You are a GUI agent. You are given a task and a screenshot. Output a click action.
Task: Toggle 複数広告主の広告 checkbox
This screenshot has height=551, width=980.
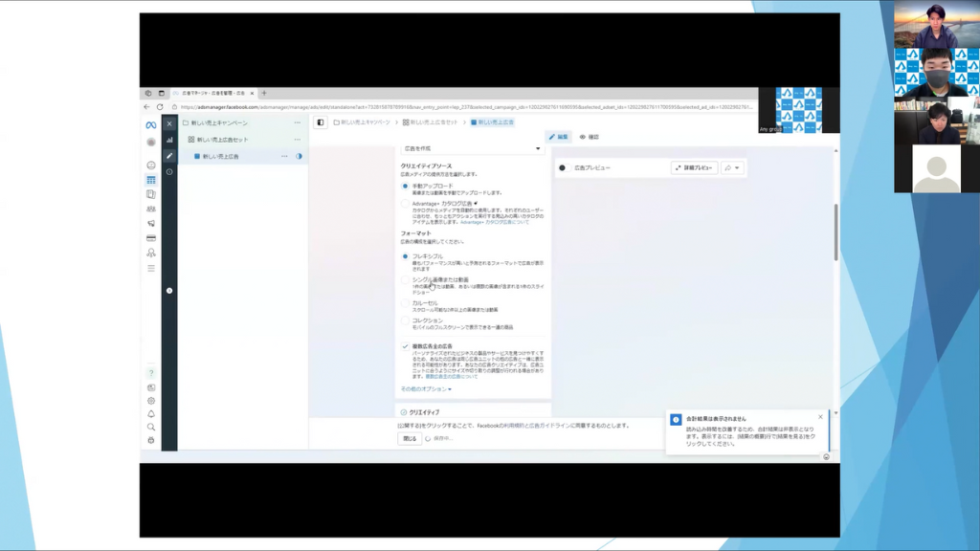pyautogui.click(x=405, y=346)
